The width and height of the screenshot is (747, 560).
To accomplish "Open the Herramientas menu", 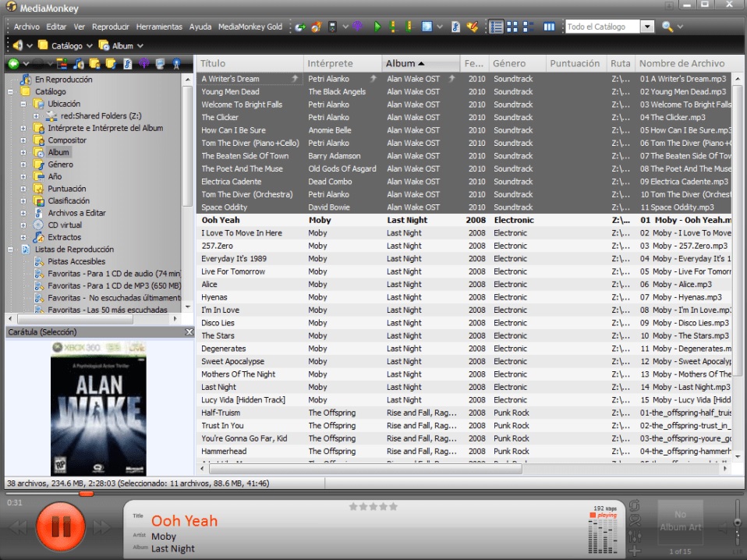I will (159, 27).
